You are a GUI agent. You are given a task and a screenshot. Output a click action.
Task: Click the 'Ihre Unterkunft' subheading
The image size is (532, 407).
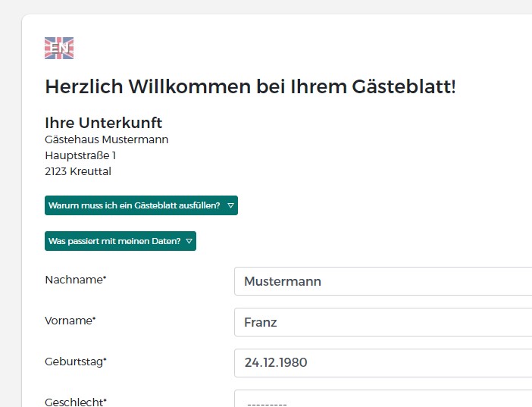tap(104, 123)
